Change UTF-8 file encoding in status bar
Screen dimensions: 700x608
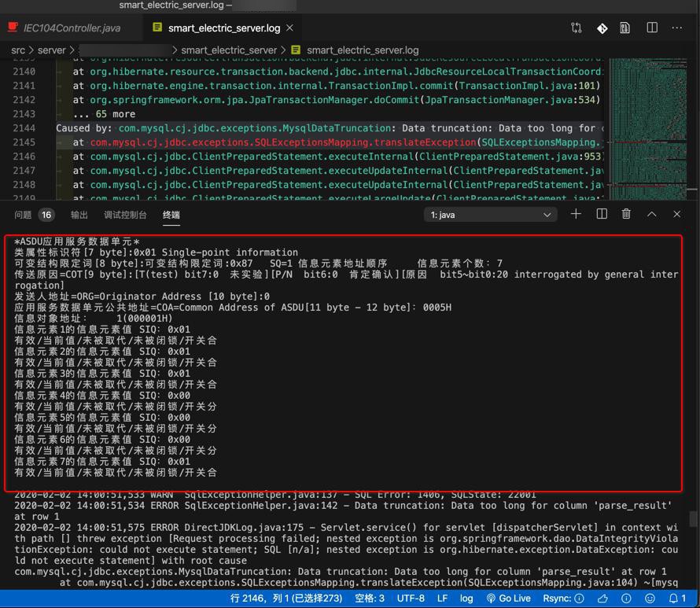(x=411, y=599)
